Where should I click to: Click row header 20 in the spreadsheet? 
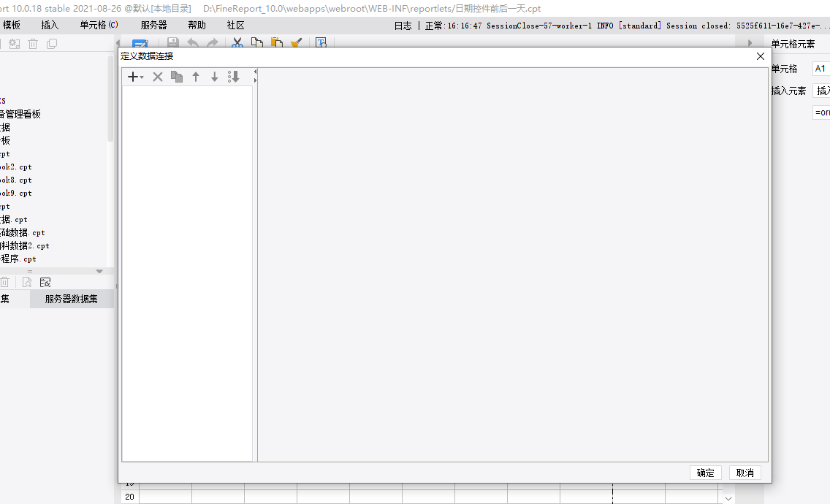click(130, 497)
